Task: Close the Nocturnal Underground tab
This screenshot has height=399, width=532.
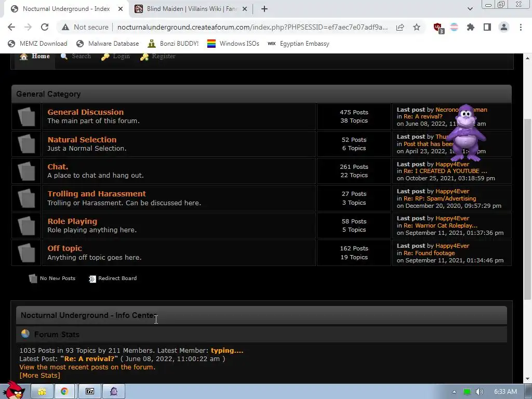Action: tap(121, 9)
